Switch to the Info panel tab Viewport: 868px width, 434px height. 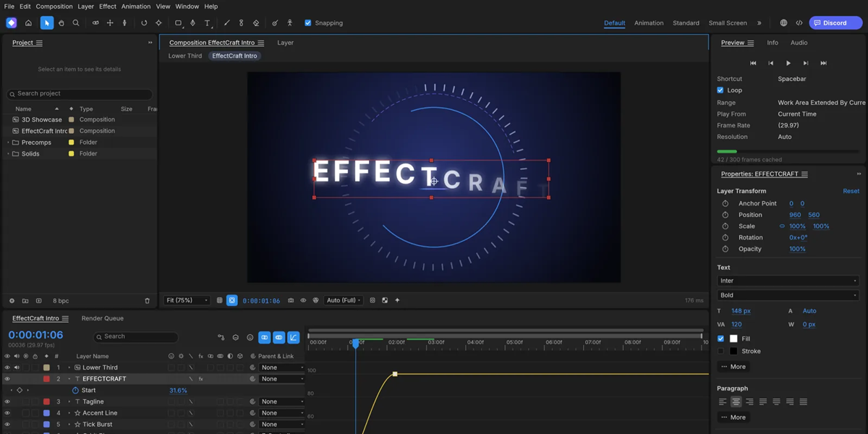pos(773,43)
